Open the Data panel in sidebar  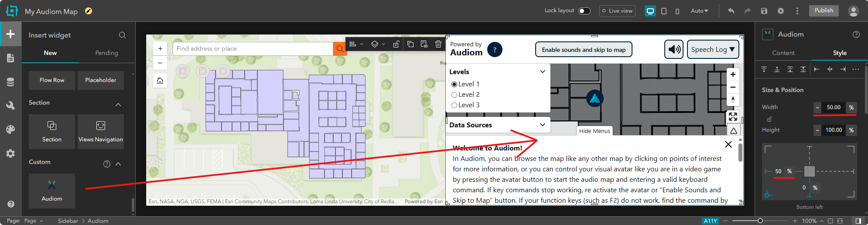(10, 82)
